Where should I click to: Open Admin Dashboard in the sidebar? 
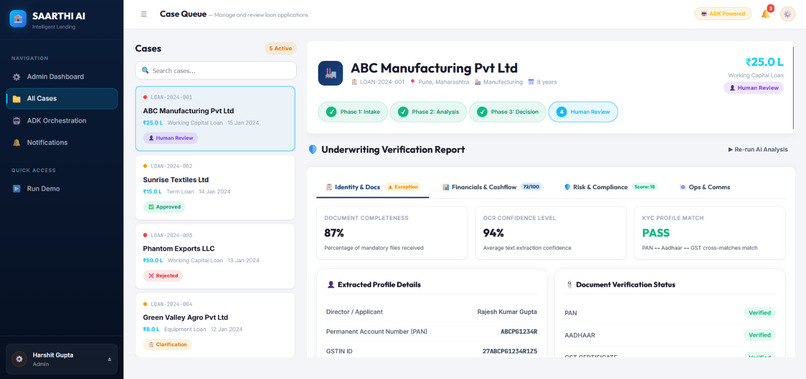tap(62, 77)
